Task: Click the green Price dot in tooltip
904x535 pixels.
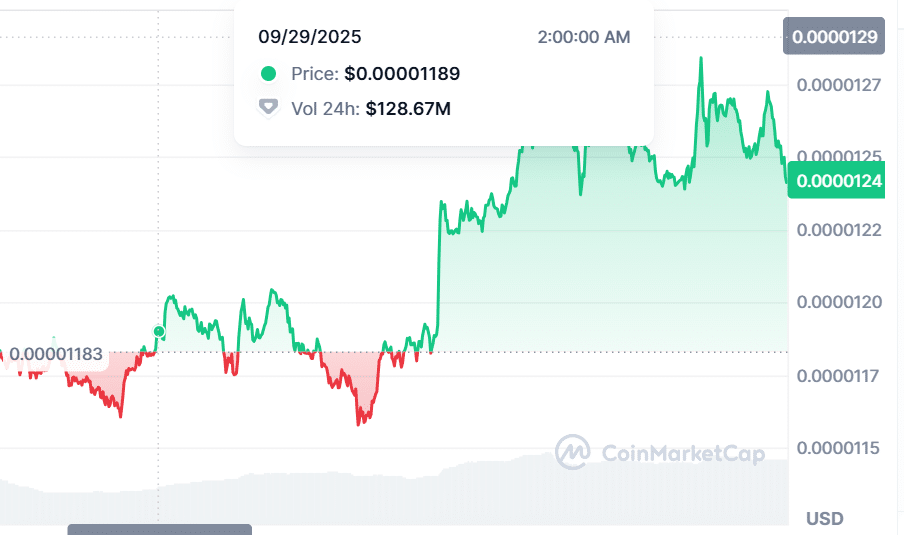Action: pos(268,73)
